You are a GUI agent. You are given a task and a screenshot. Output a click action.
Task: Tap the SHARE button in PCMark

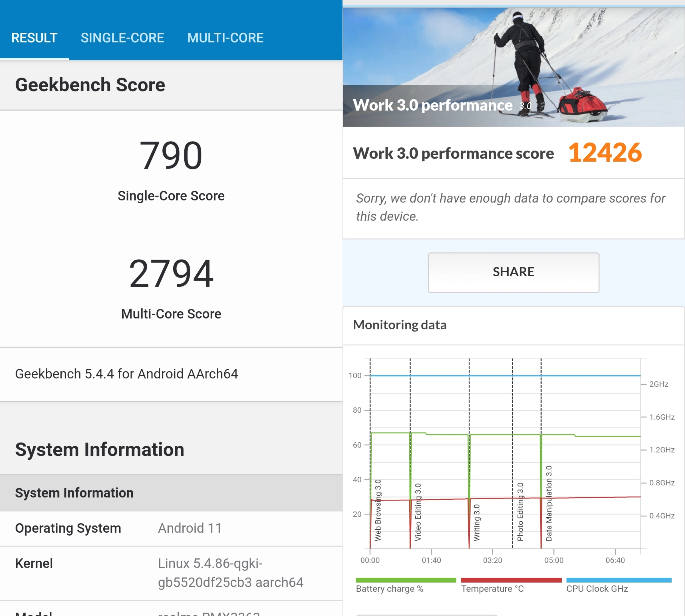[513, 272]
